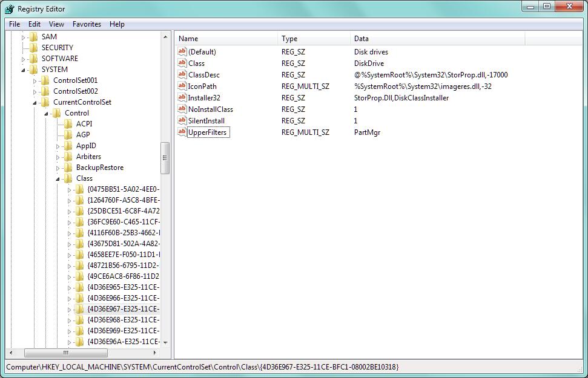
Task: Expand the ControlSet001 key
Action: [35, 81]
